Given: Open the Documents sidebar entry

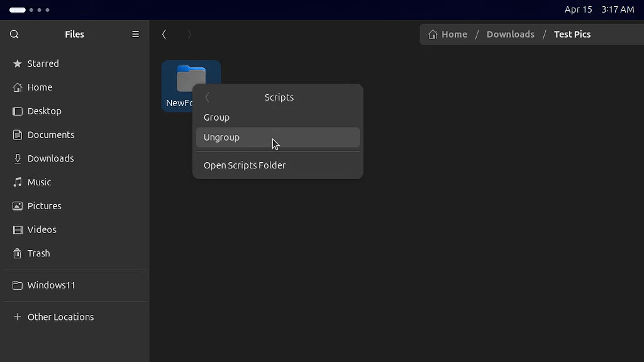Looking at the screenshot, I should [x=50, y=134].
